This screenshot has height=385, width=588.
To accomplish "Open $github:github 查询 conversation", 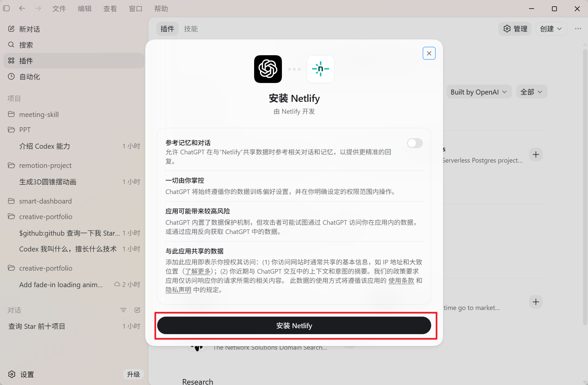I will [74, 233].
